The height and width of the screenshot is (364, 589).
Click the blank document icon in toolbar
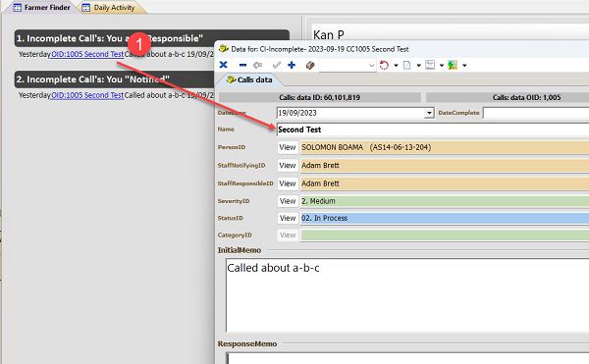click(x=406, y=66)
